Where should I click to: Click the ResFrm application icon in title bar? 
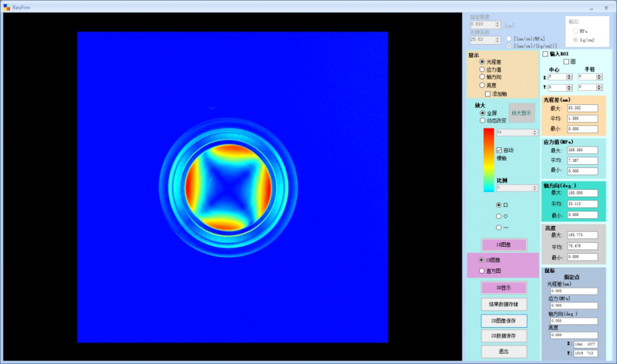coord(6,6)
